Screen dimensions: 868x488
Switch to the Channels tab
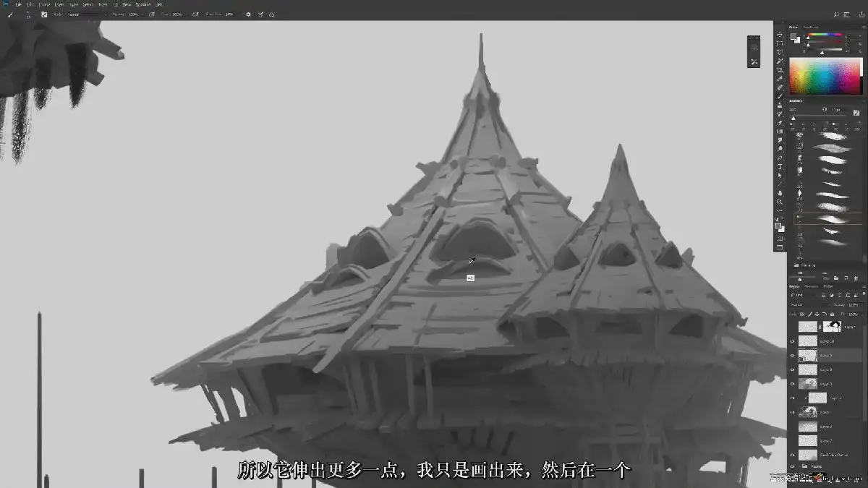pos(812,286)
